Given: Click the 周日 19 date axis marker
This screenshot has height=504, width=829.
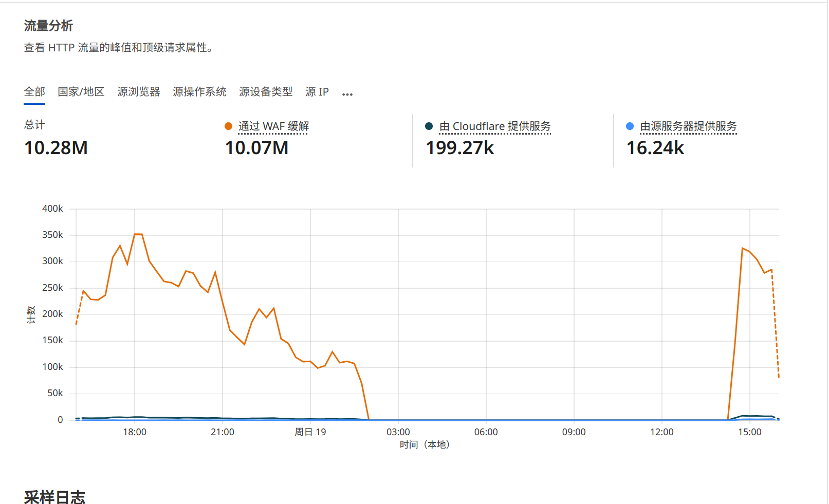Looking at the screenshot, I should point(310,432).
